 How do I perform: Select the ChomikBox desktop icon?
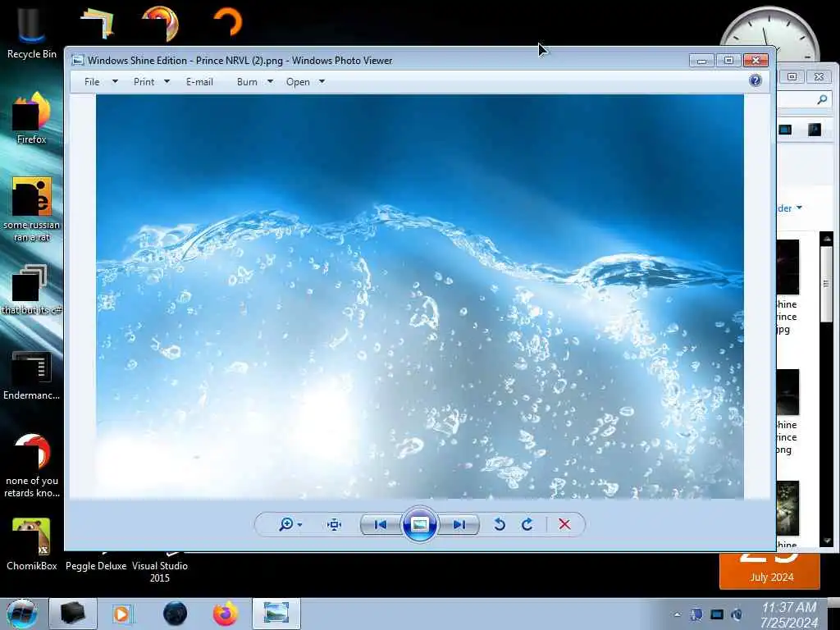point(32,545)
